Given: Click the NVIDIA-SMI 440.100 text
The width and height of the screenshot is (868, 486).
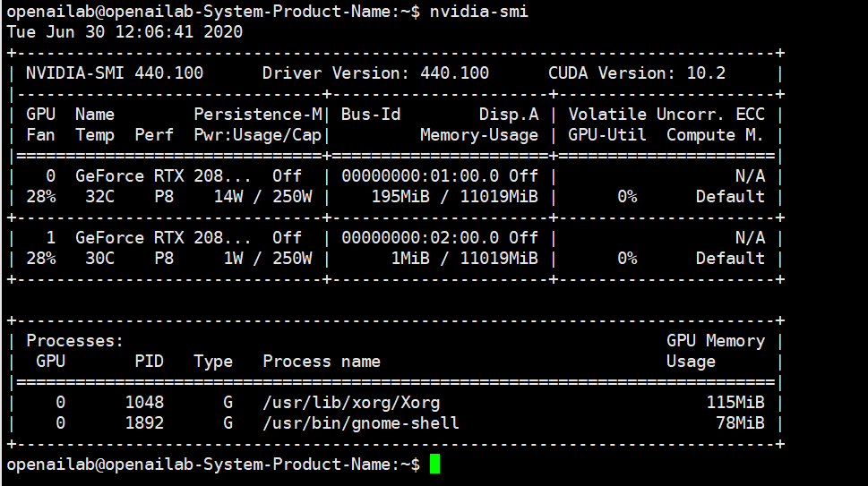Looking at the screenshot, I should click(x=115, y=73).
